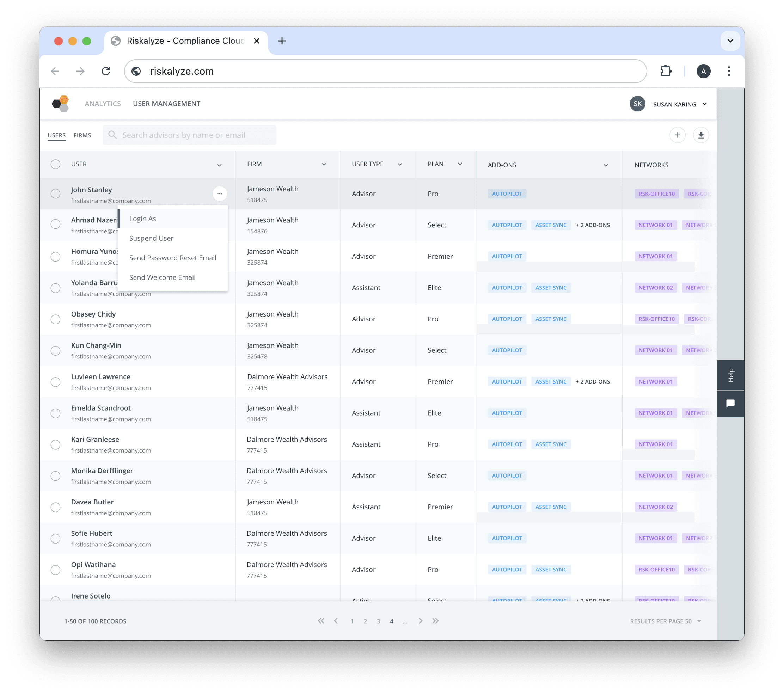Click the download export icon
The width and height of the screenshot is (784, 693).
pos(701,135)
